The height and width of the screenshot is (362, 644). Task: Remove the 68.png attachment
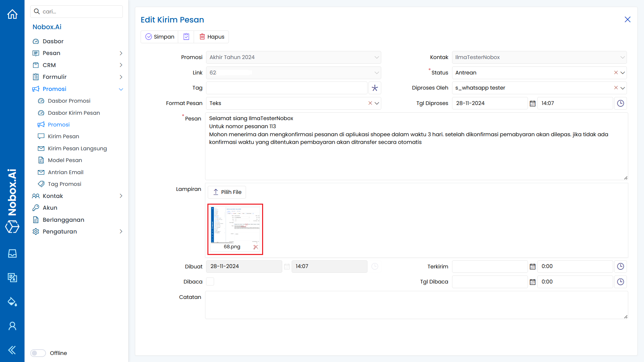point(256,247)
